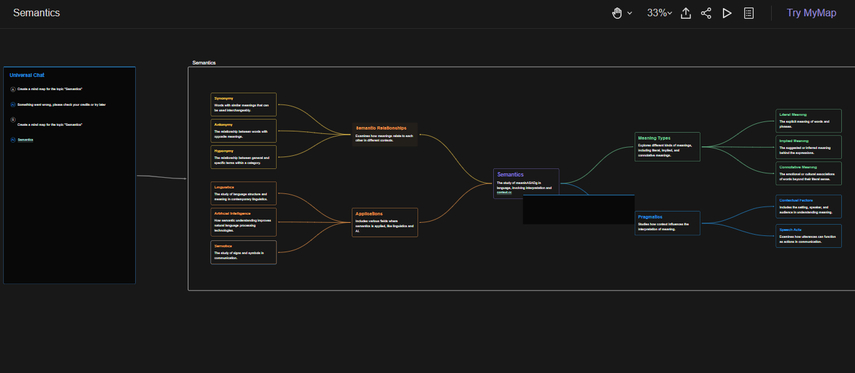
Task: Select the Semantic Relationships node
Action: (385, 134)
